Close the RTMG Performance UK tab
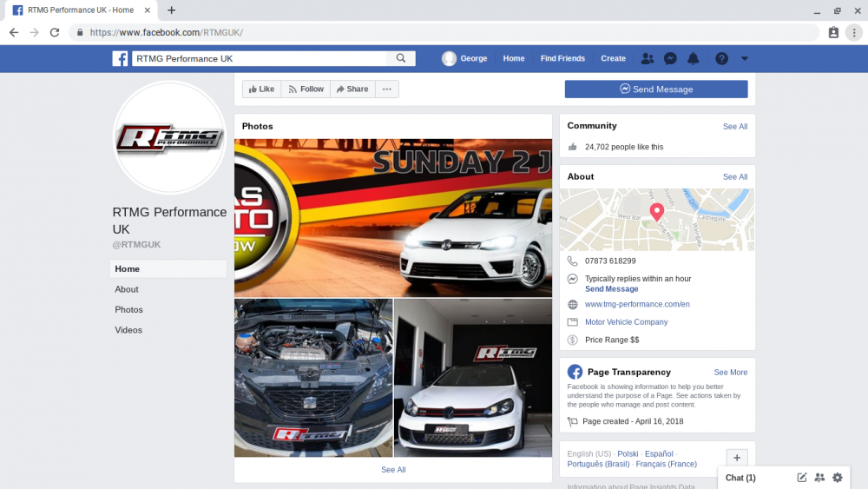This screenshot has height=489, width=868. tap(148, 10)
